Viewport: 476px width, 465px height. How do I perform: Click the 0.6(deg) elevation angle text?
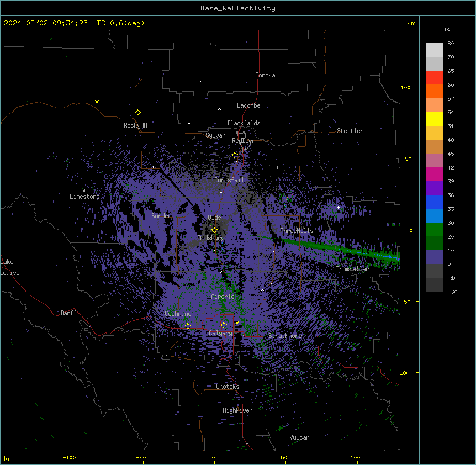127,23
